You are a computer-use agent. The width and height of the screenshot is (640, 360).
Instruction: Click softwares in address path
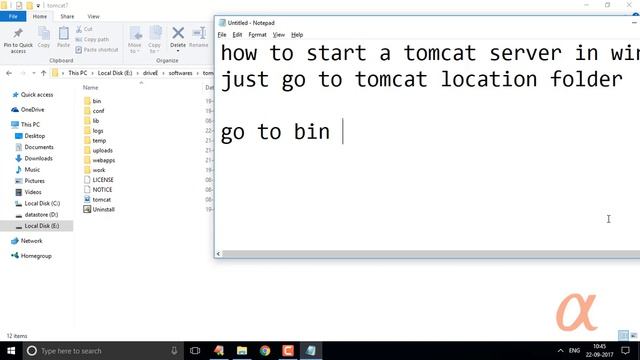(x=180, y=73)
